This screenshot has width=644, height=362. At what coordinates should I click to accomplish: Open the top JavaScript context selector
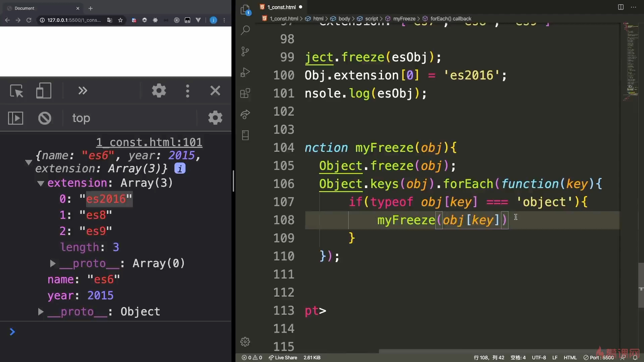(81, 118)
